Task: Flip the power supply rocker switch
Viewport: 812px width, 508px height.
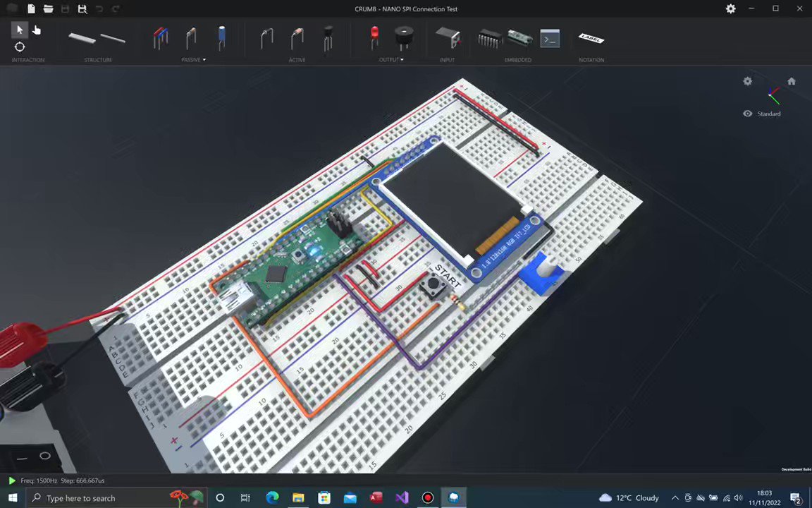Action: 34,457
